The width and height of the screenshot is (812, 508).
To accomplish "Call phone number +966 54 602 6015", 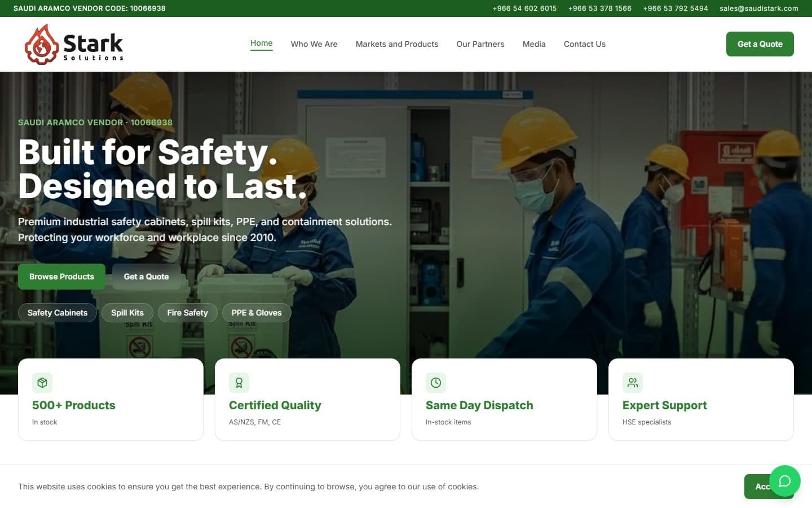I will tap(524, 8).
